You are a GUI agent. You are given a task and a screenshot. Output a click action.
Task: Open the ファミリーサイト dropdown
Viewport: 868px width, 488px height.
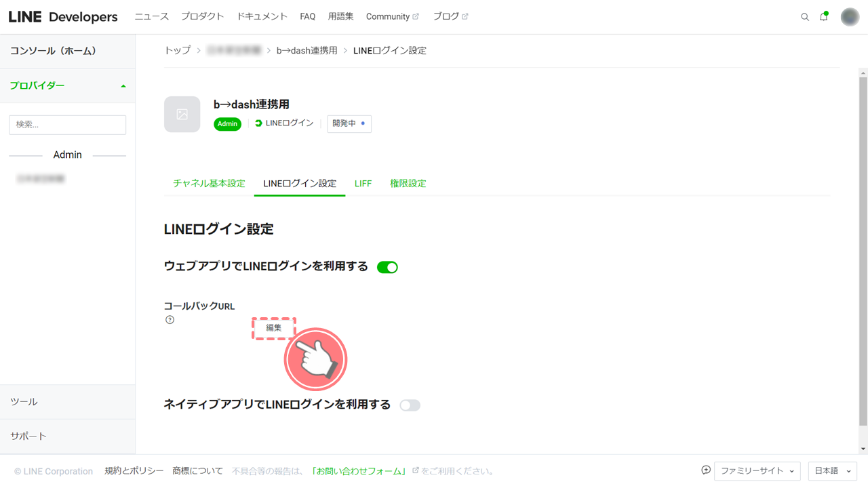click(757, 470)
